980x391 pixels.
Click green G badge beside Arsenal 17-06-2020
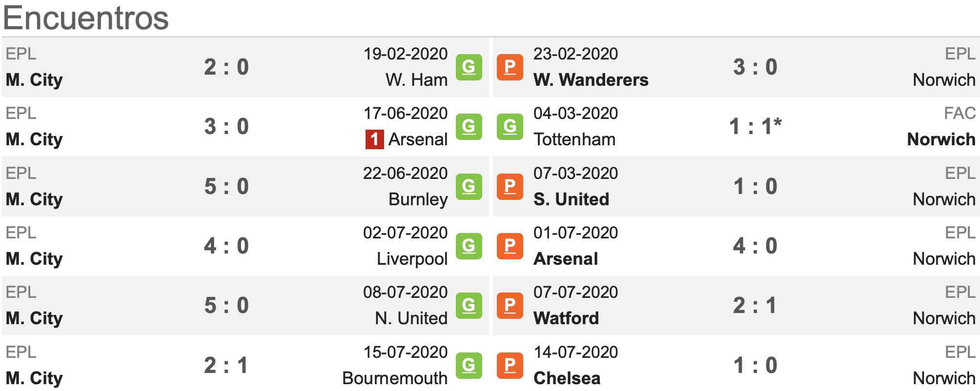[469, 127]
